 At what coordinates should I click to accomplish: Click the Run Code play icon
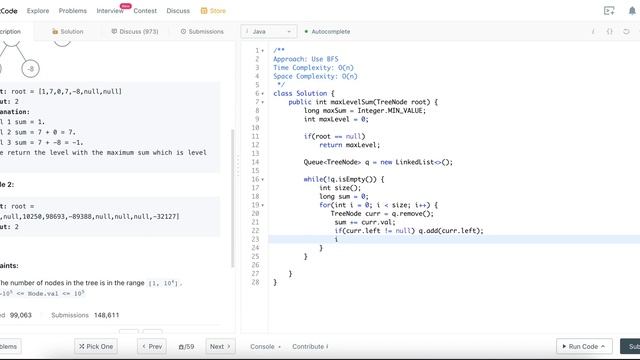coord(564,346)
